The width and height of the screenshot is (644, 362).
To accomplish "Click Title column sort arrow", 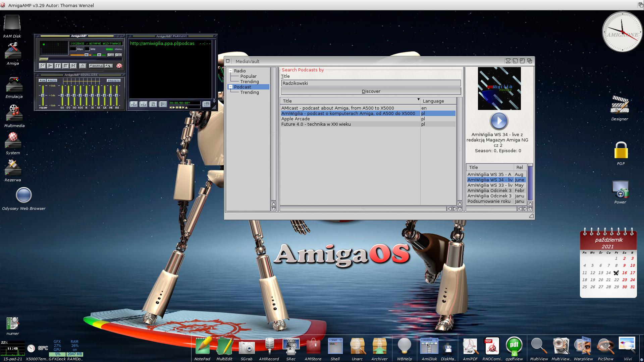I will pos(418,100).
